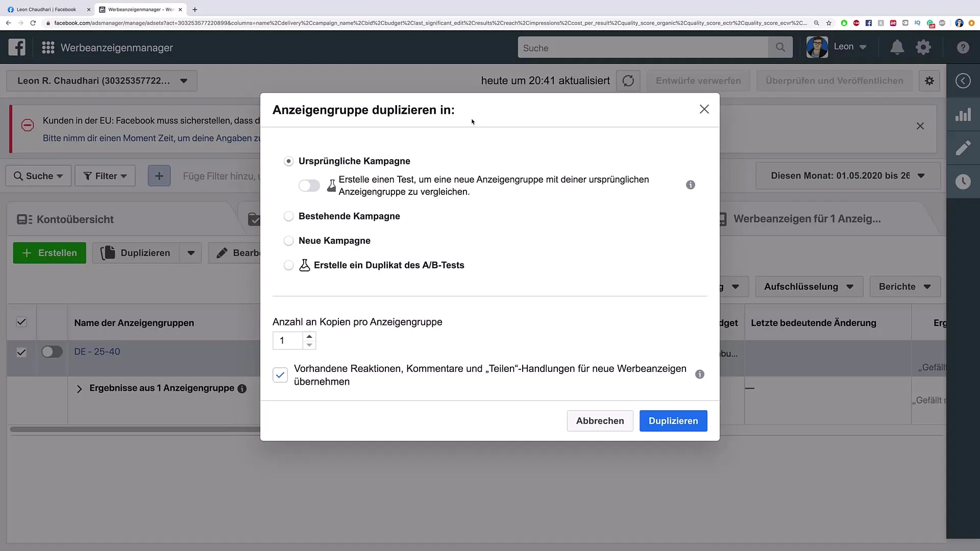Open the Aufschlüsselung dropdown
Screen dimensions: 980x551
click(x=809, y=287)
